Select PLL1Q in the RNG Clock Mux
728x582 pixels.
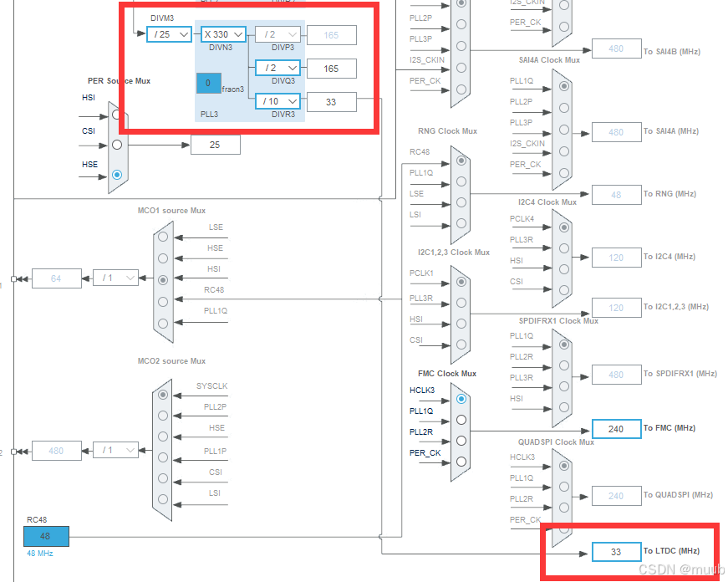click(x=461, y=182)
